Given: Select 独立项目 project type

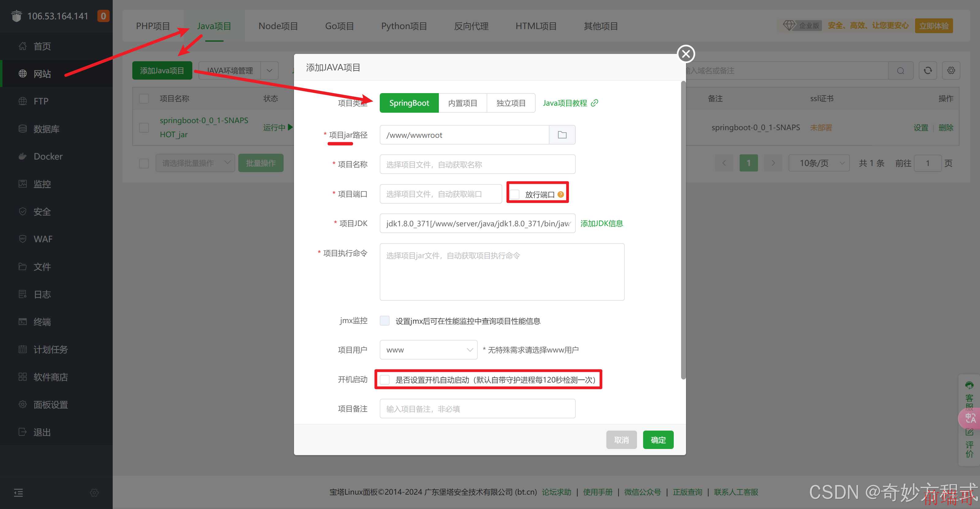Looking at the screenshot, I should pyautogui.click(x=511, y=103).
